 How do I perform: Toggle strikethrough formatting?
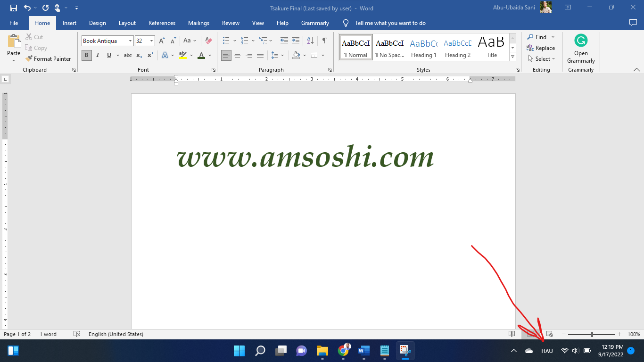coord(128,55)
